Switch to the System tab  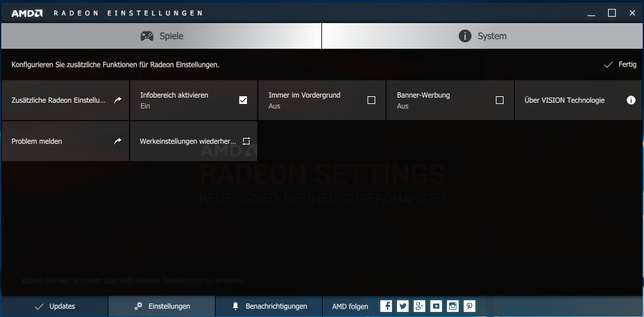pos(482,36)
